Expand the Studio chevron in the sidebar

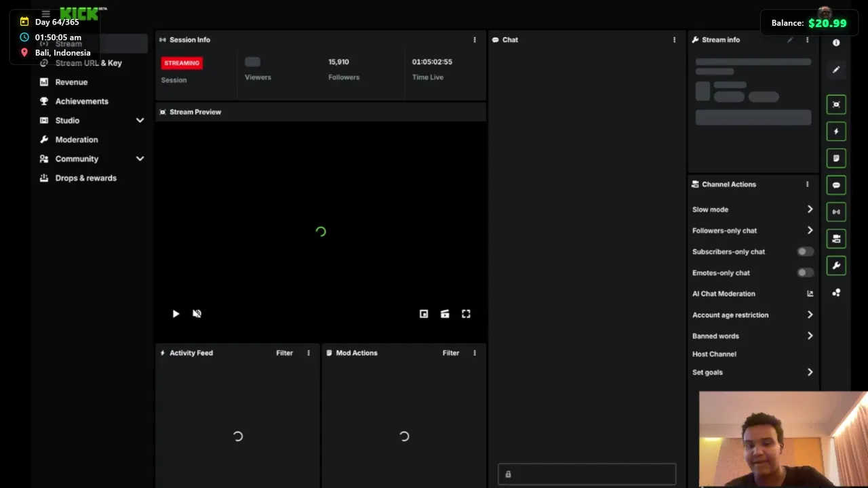point(140,121)
